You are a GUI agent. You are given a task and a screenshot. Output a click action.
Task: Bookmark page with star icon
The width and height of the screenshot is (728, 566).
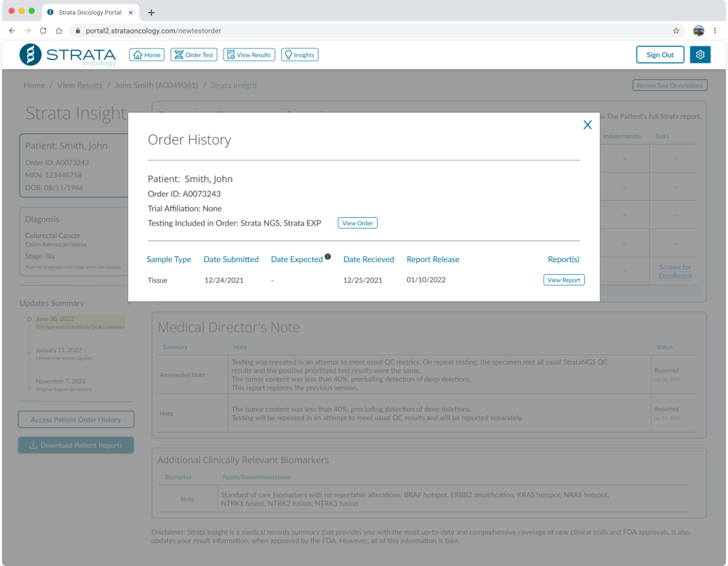click(676, 31)
